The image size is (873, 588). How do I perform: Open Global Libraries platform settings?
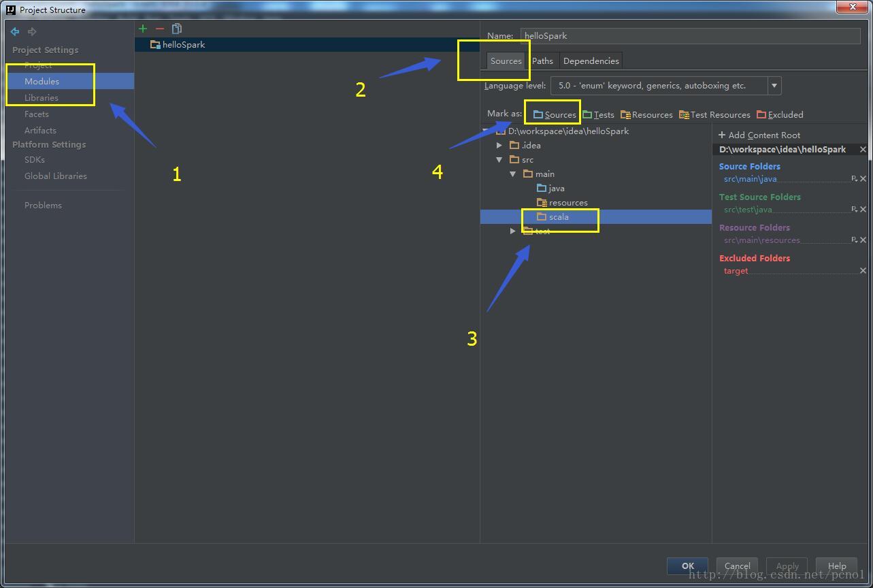click(x=56, y=176)
